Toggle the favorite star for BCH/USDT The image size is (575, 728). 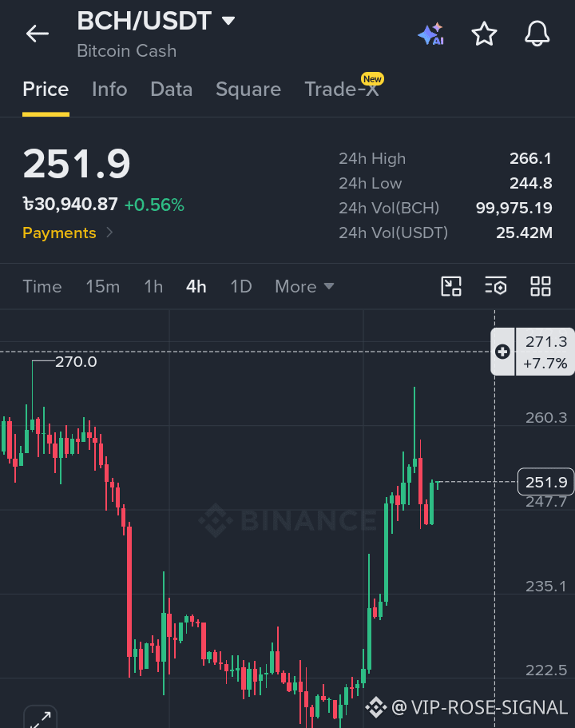click(x=484, y=34)
